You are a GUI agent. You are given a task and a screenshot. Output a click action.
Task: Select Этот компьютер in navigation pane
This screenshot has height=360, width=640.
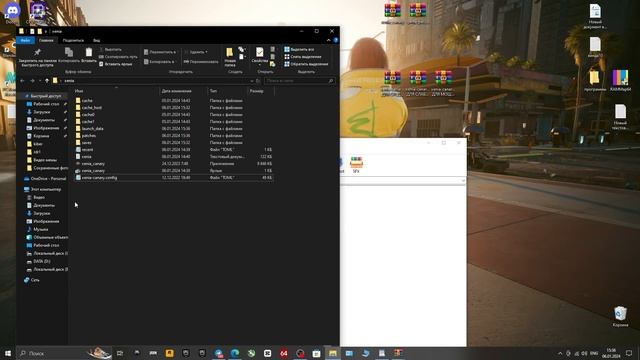42,189
